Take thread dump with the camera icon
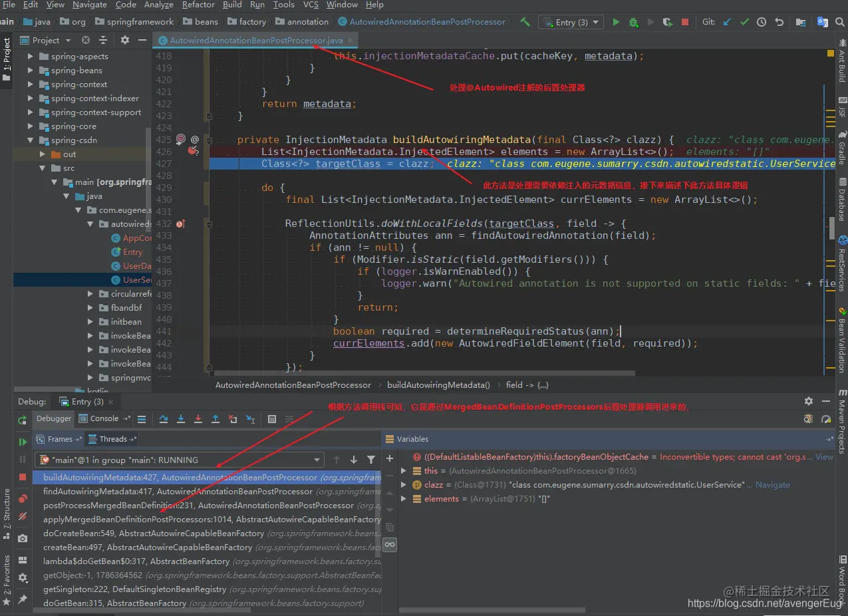The height and width of the screenshot is (616, 848). 23,538
